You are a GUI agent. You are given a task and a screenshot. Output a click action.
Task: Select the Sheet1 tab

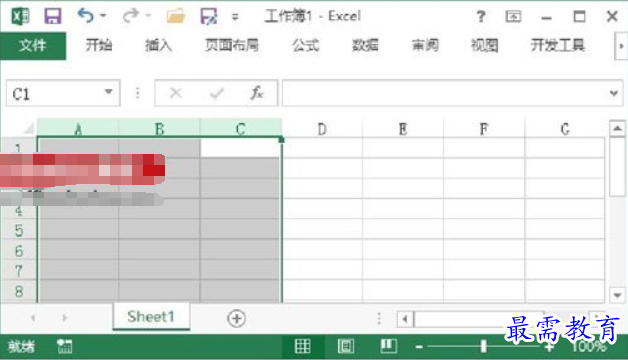(x=151, y=316)
